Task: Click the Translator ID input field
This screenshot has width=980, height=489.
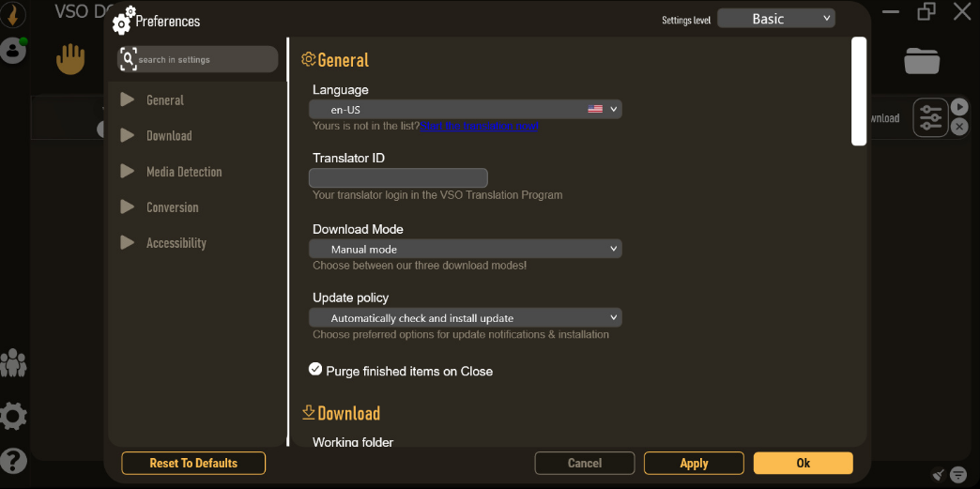Action: click(398, 177)
